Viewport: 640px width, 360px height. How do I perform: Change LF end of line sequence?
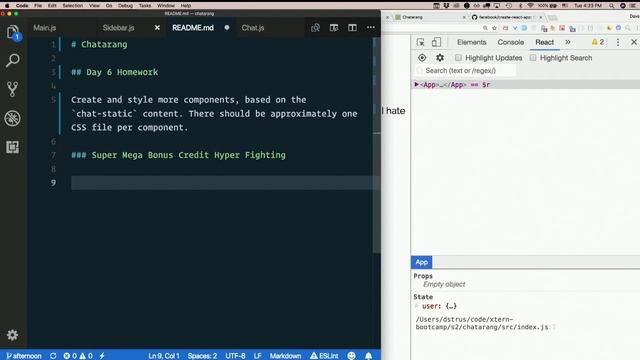[258, 356]
